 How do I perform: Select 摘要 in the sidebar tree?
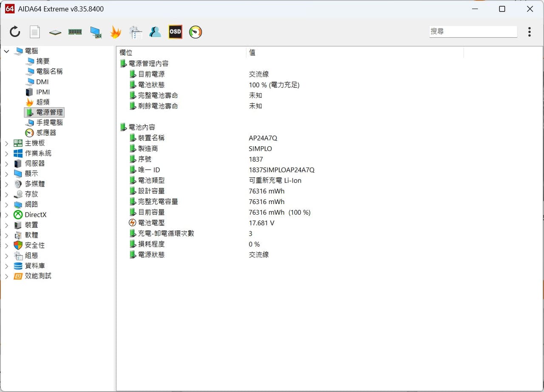pyautogui.click(x=43, y=61)
